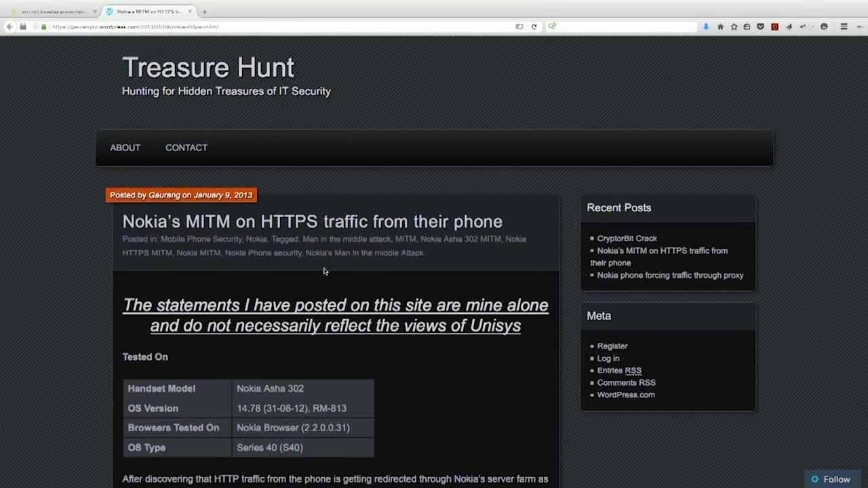868x488 pixels.
Task: Click the green padlock site security icon
Action: pos(43,26)
